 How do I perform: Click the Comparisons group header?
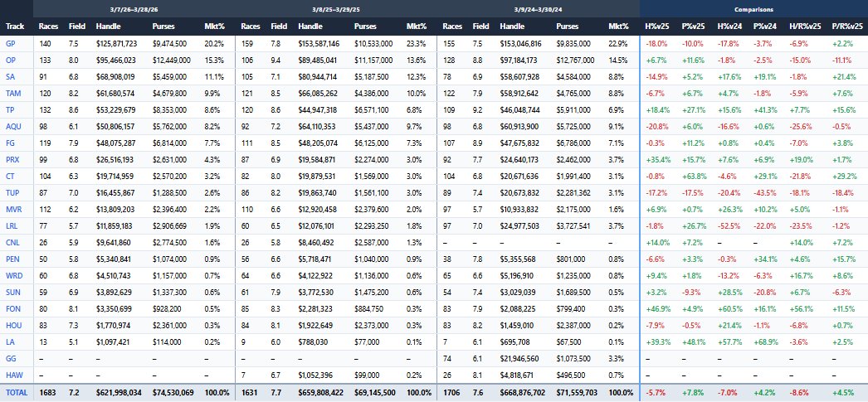754,9
